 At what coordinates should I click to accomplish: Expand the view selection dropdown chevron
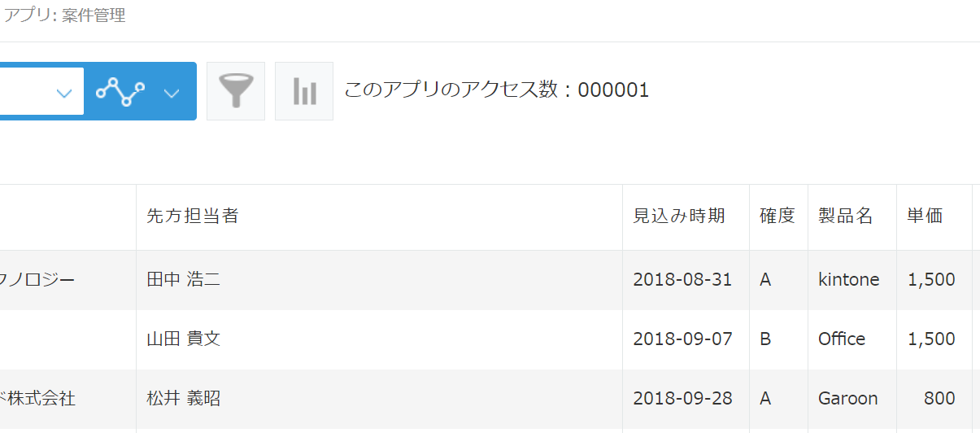[x=64, y=93]
